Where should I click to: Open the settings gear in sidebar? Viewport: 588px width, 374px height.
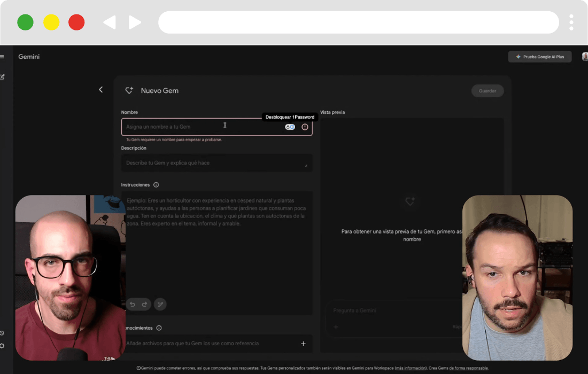2,346
